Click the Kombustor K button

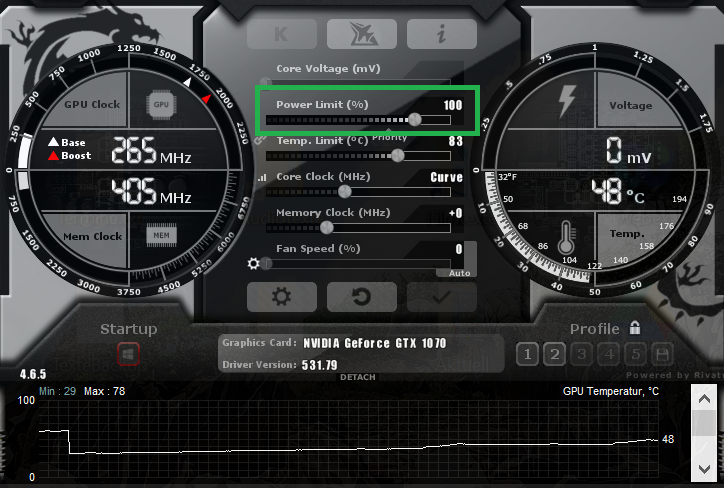282,34
